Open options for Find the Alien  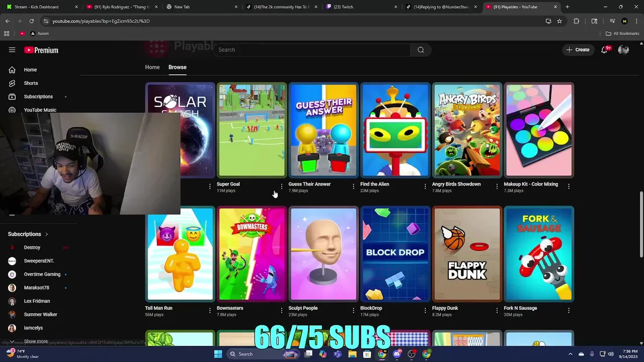pos(425,187)
